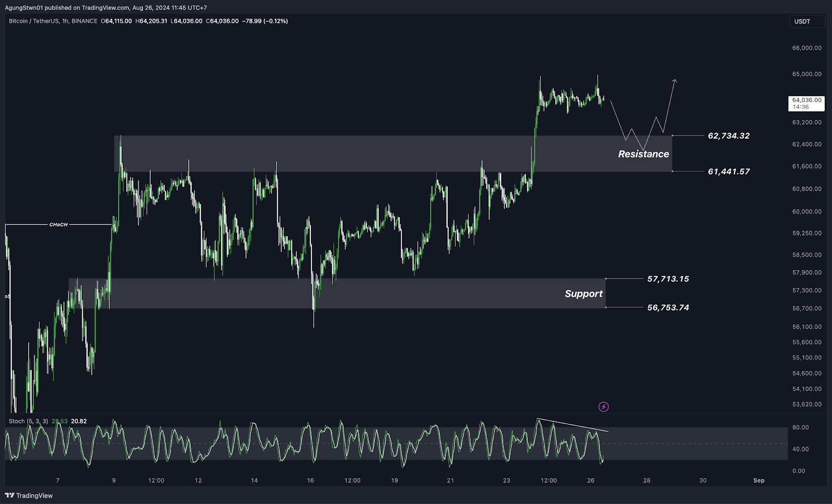Click the 1h interval text in the chart title
832x504 pixels.
pyautogui.click(x=65, y=21)
